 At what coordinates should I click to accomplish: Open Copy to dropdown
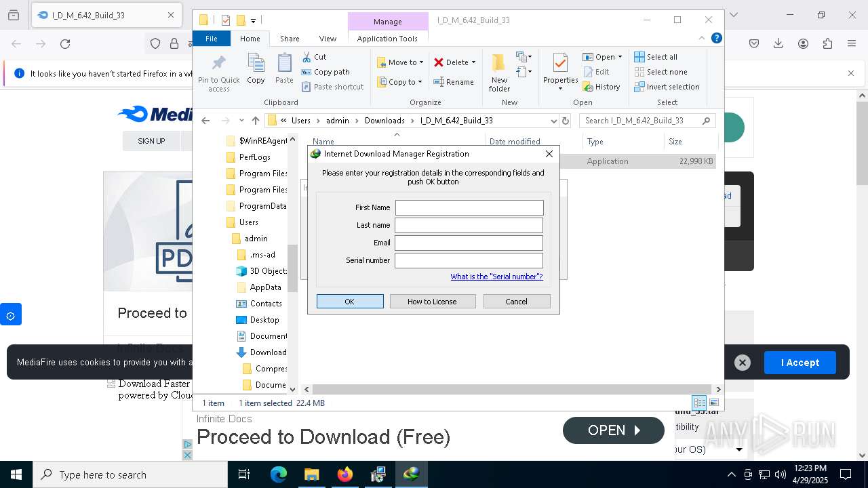point(400,82)
